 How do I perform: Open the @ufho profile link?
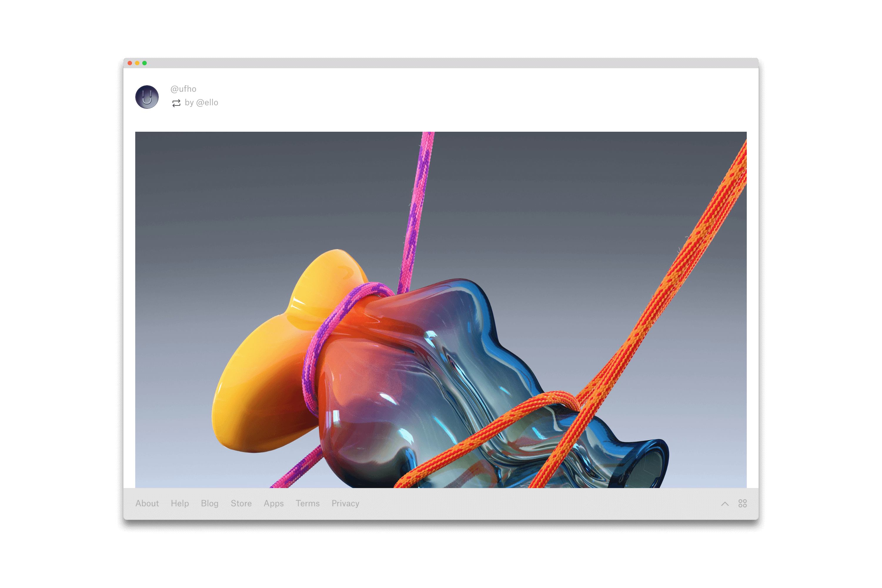click(183, 89)
